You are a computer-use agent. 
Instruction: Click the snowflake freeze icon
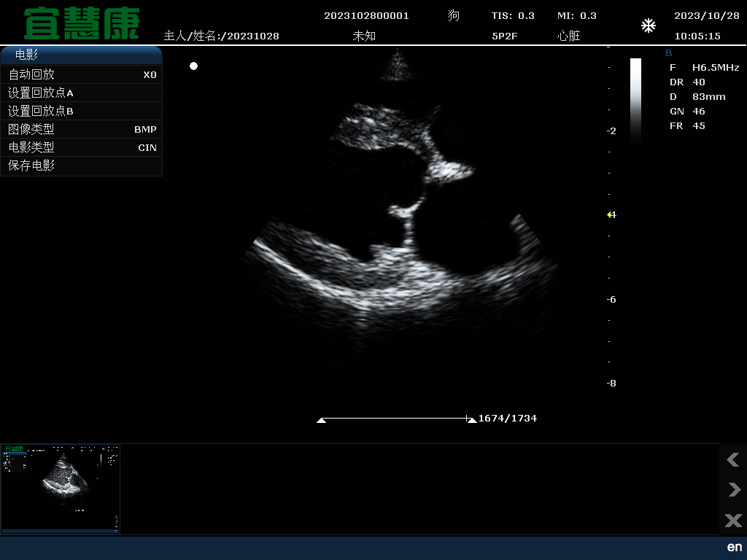(648, 26)
